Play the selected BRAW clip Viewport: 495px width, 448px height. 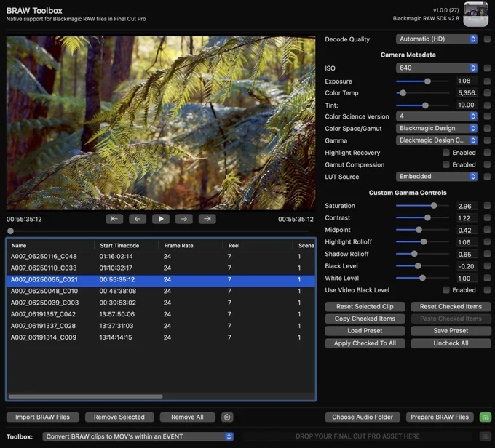point(161,219)
